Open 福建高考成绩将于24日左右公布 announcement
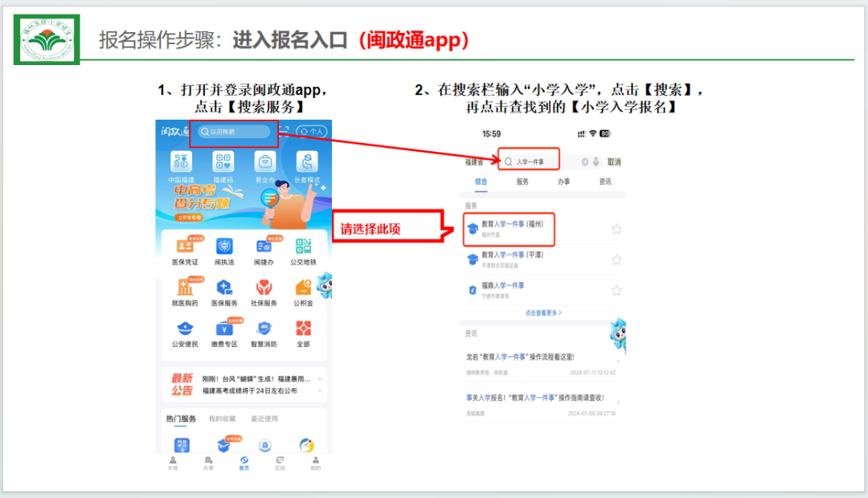This screenshot has height=498, width=868. pos(250,390)
